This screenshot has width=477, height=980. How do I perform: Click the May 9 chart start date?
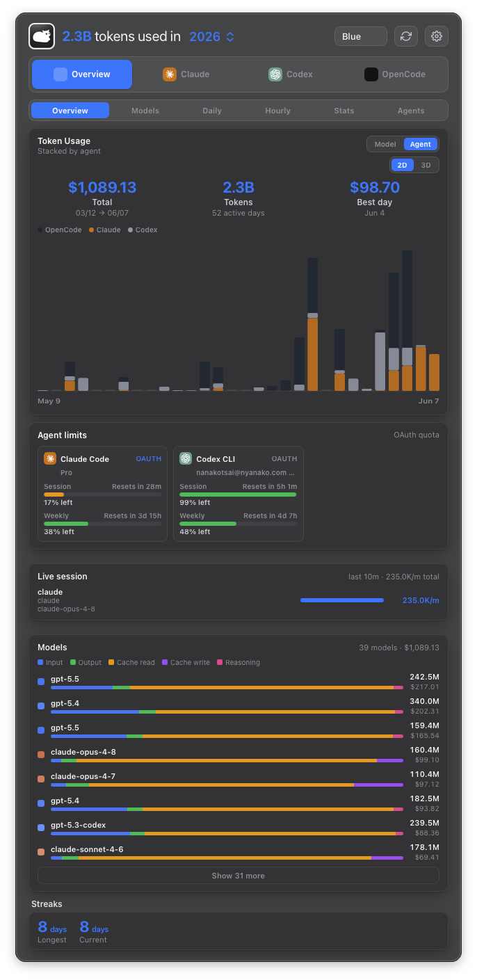[x=49, y=401]
